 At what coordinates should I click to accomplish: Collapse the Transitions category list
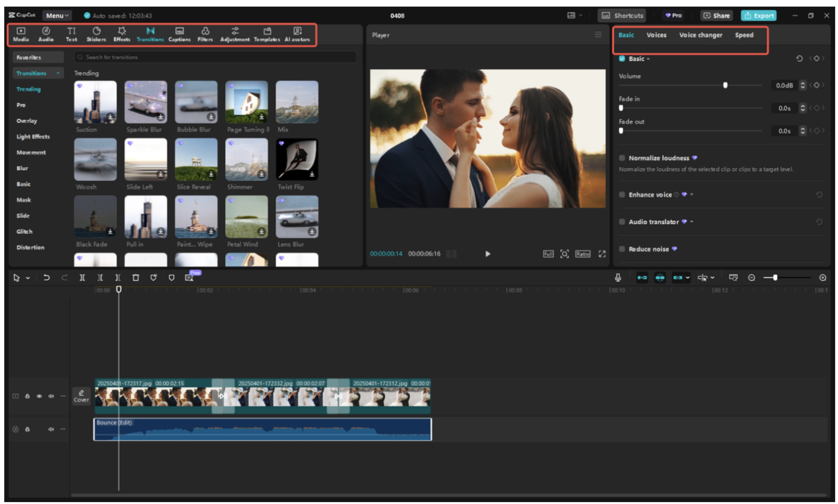click(58, 73)
